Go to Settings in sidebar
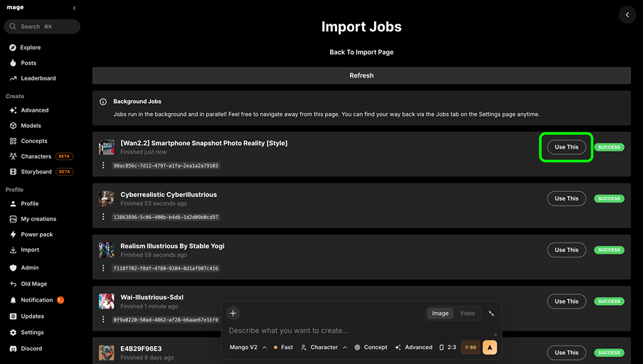This screenshot has height=364, width=643. (32, 333)
